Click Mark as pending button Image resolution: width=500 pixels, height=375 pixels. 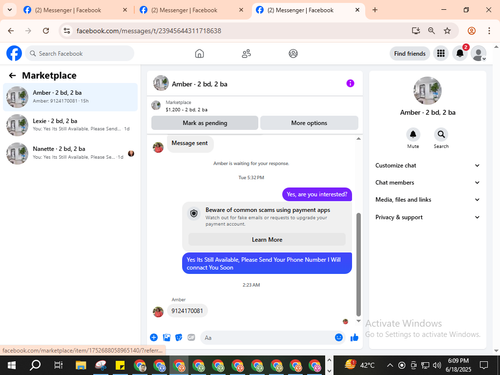coord(205,123)
